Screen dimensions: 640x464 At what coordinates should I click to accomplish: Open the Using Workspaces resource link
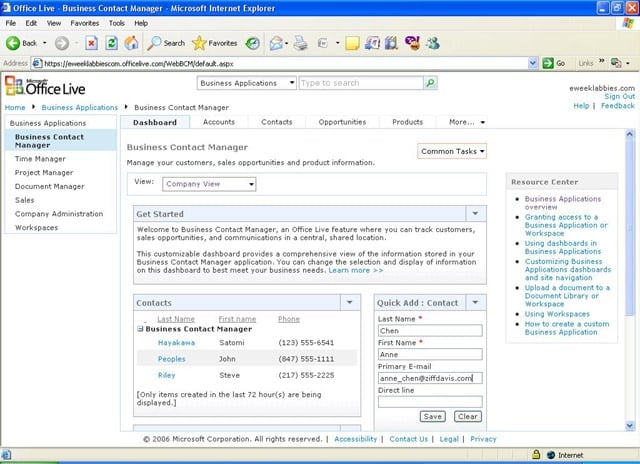tap(557, 314)
